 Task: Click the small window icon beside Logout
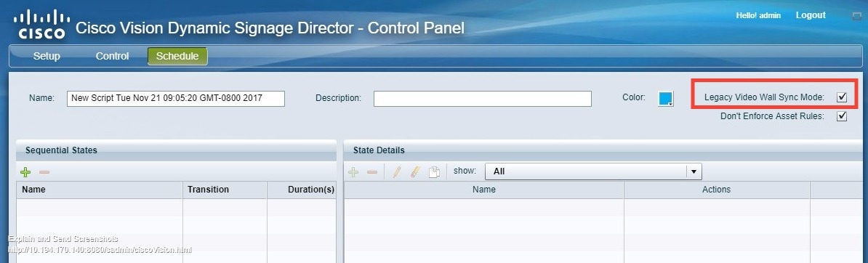click(857, 16)
